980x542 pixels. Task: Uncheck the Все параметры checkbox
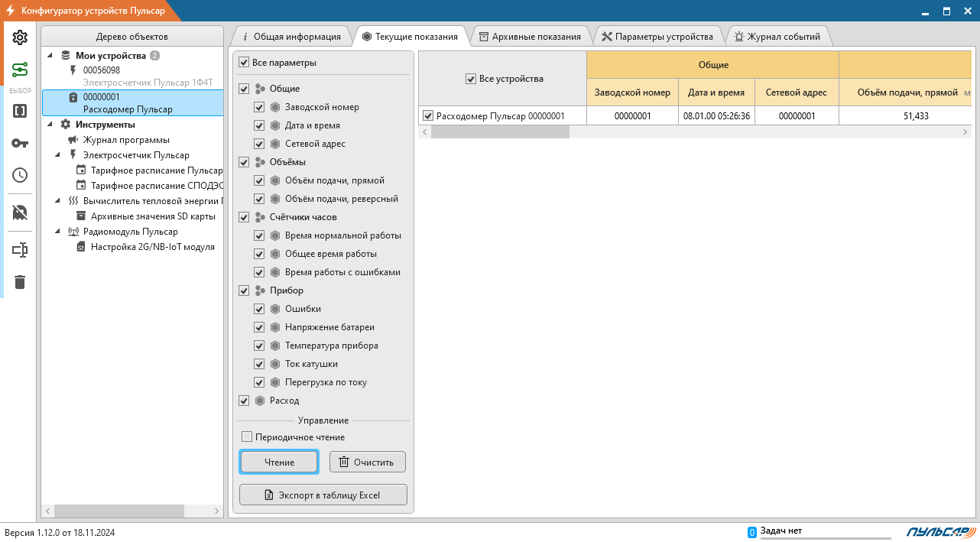244,63
